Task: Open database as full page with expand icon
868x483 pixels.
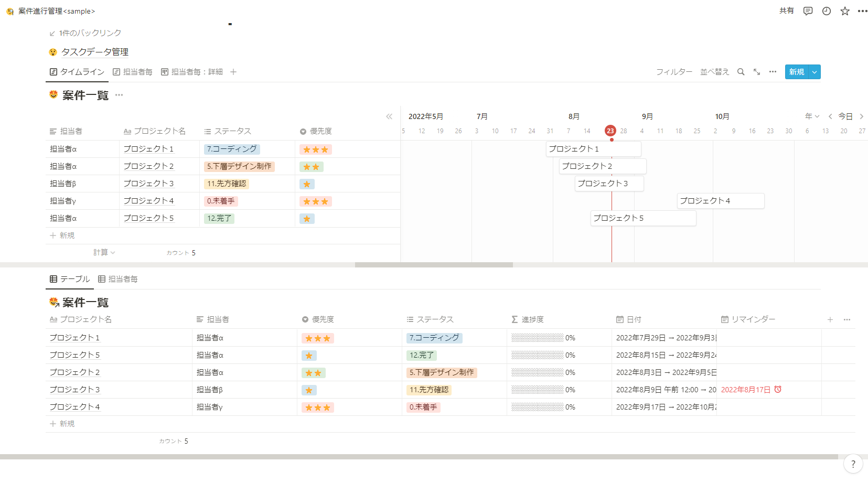Action: click(x=757, y=72)
